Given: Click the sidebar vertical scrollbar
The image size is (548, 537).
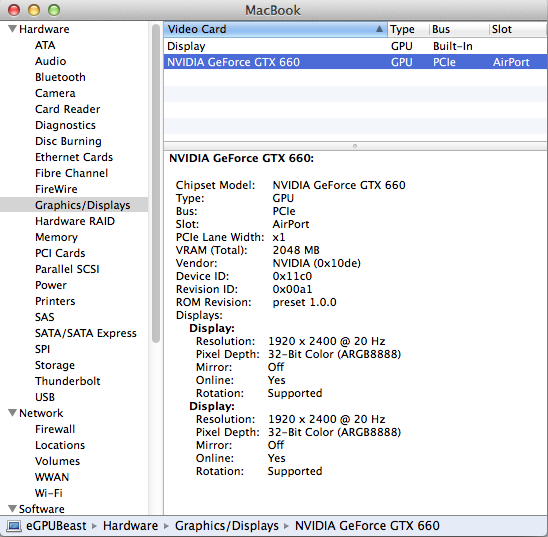Looking at the screenshot, I should click(x=156, y=183).
